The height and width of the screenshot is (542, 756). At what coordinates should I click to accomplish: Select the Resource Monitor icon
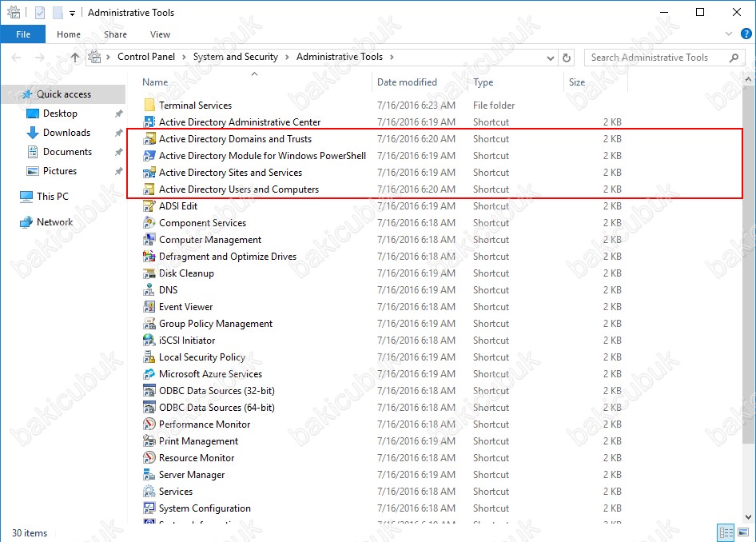(x=149, y=458)
